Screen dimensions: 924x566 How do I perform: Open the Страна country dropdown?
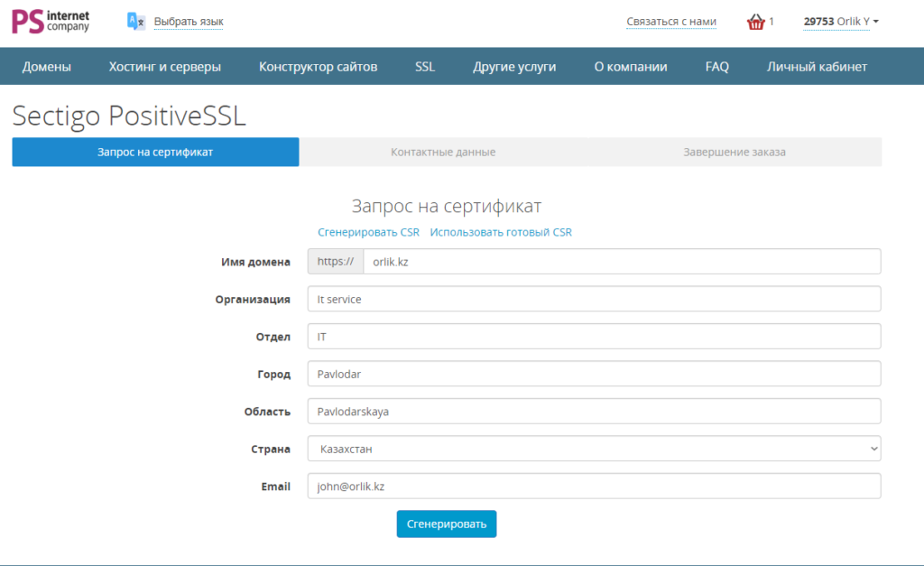(594, 449)
